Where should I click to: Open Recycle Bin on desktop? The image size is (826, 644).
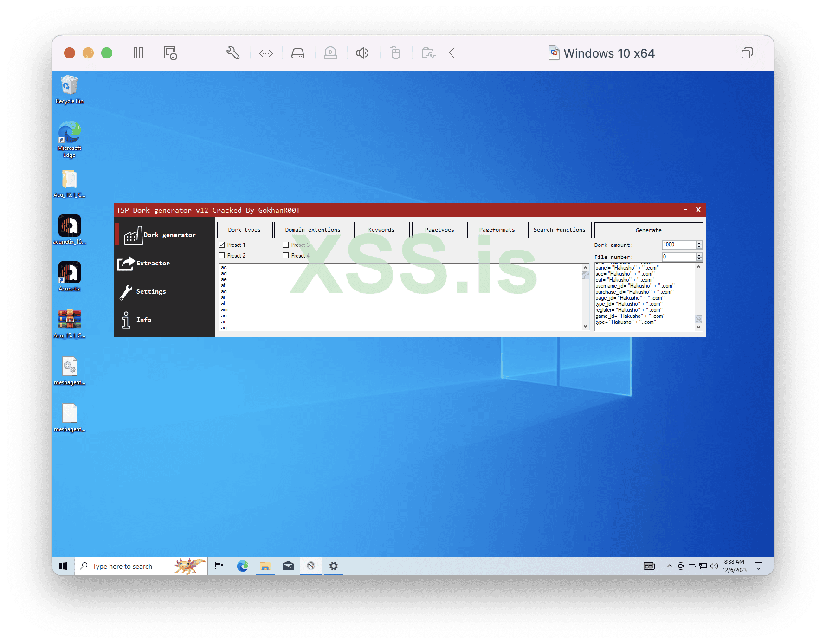[x=70, y=90]
